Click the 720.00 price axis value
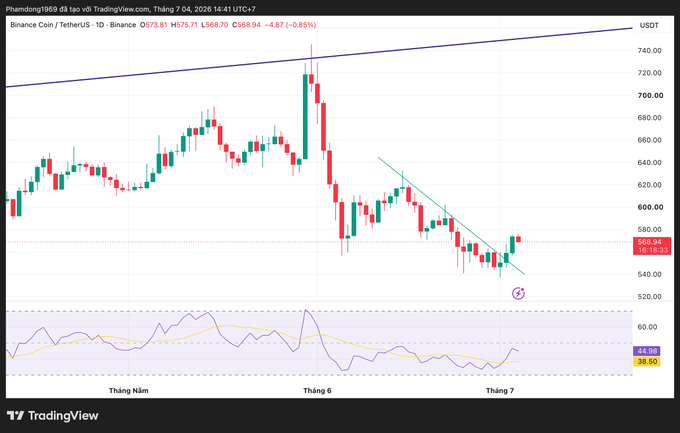Screen dimensions: 680x433 click(649, 73)
